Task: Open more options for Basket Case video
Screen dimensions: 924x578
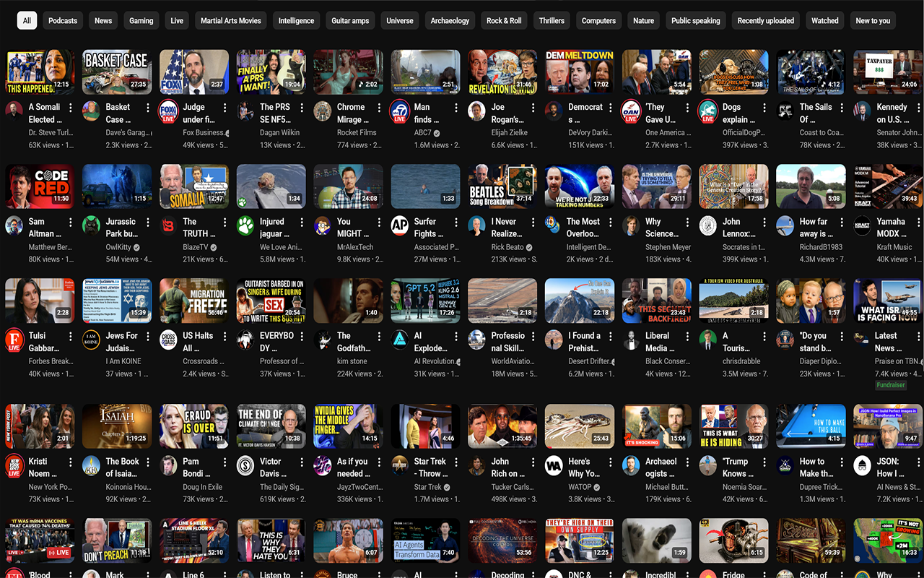Action: tap(147, 108)
